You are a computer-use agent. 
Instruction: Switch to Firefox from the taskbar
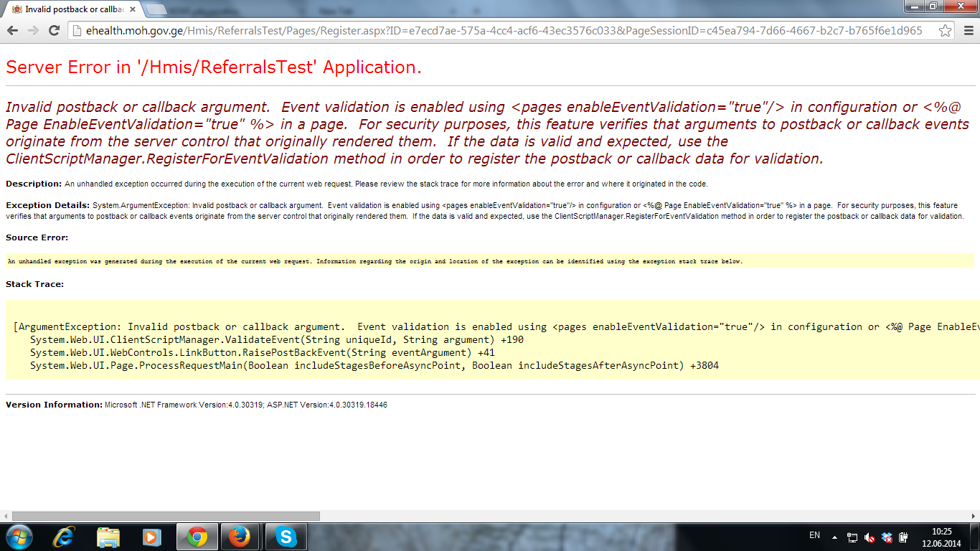[x=240, y=537]
